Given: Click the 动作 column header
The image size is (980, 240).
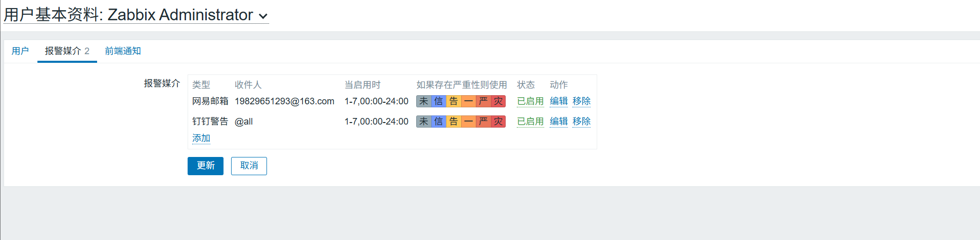Looking at the screenshot, I should (559, 85).
